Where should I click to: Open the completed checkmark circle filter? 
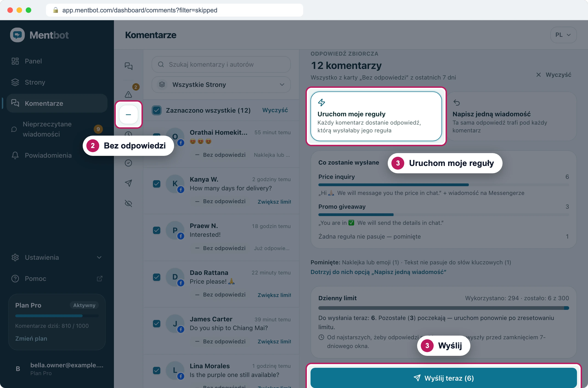128,163
